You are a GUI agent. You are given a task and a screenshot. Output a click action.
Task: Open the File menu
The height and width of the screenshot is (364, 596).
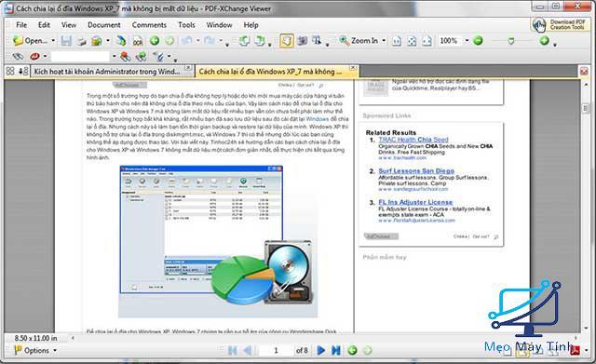tap(21, 25)
